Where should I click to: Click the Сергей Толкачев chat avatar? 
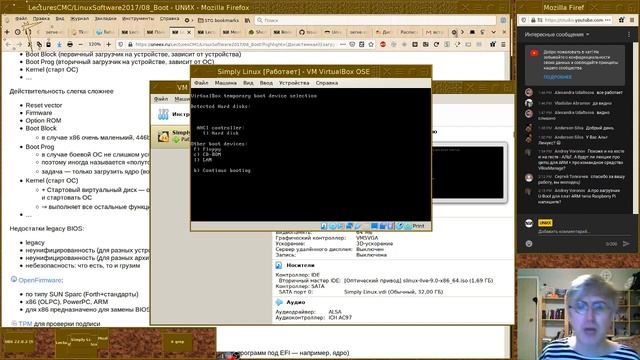coord(529,178)
